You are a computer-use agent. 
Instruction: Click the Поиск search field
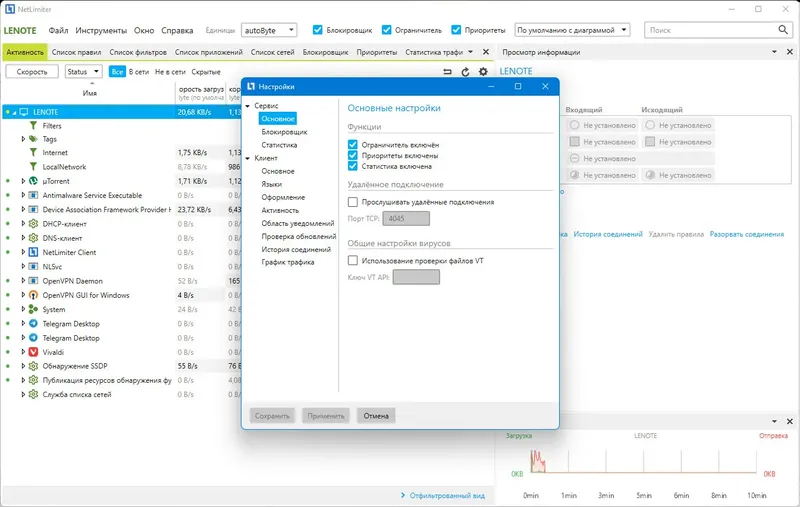[x=711, y=30]
